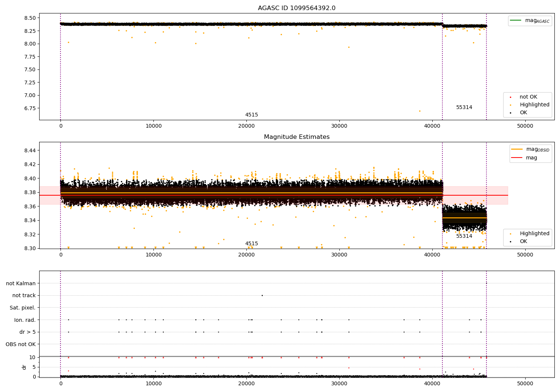Click the 'Sat. pixel.' axis label
Screen dimensions: 560x392
pyautogui.click(x=23, y=308)
